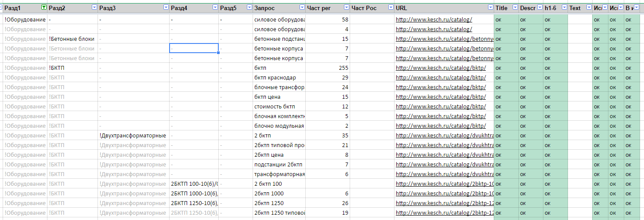This screenshot has width=644, height=220.
Task: Open the catalog link for 2бктп 1250 query
Action: 445,203
